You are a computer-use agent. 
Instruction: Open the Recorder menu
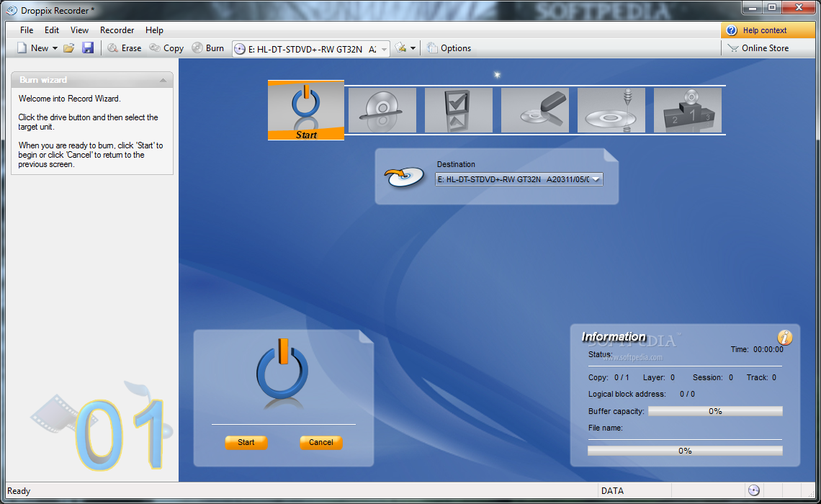pos(117,30)
